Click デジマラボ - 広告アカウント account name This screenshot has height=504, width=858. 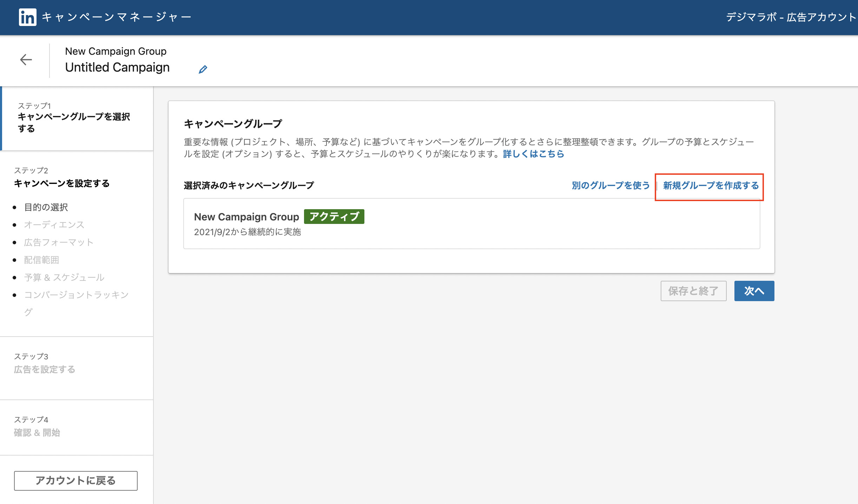pos(791,17)
